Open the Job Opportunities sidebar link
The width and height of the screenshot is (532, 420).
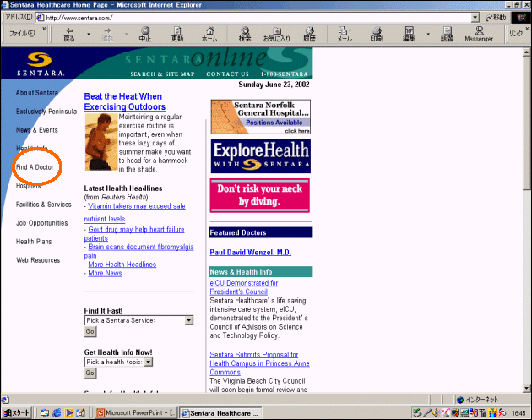pos(42,223)
